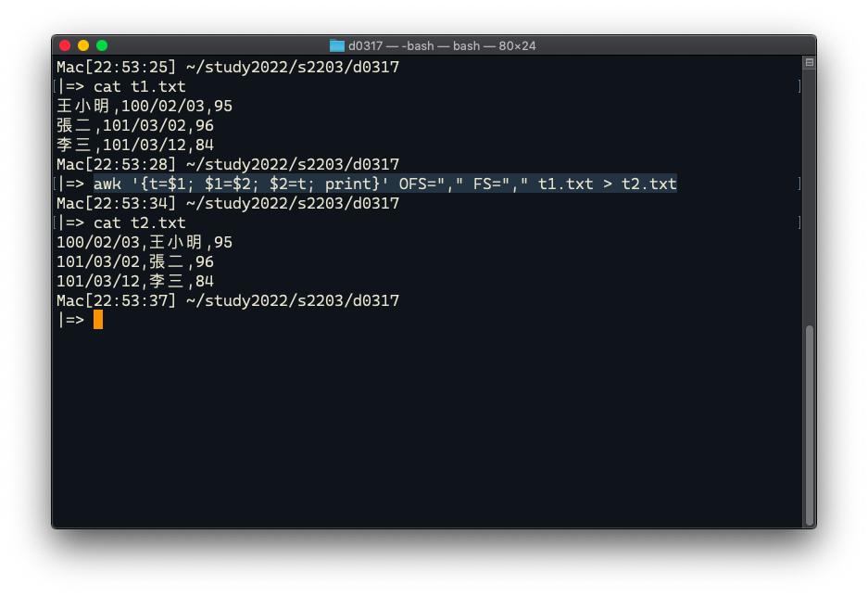Click the right bracket mark beside awk line
868x597 pixels.
click(799, 184)
